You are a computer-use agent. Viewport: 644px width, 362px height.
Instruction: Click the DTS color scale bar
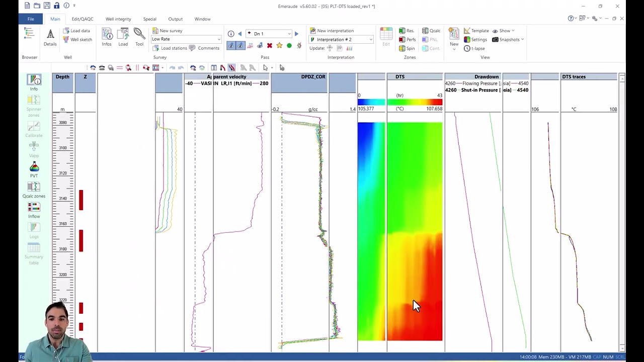coord(400,102)
